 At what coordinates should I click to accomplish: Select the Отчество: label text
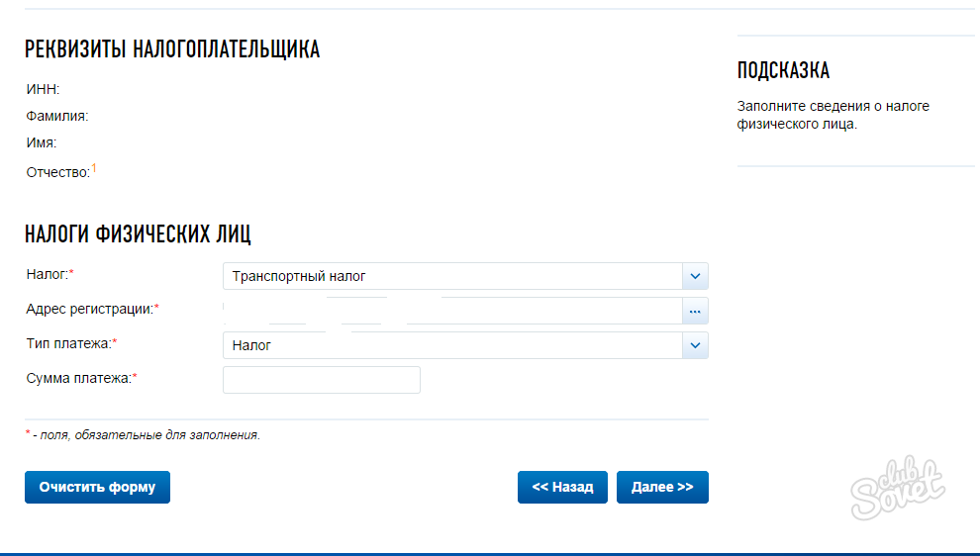[x=58, y=172]
